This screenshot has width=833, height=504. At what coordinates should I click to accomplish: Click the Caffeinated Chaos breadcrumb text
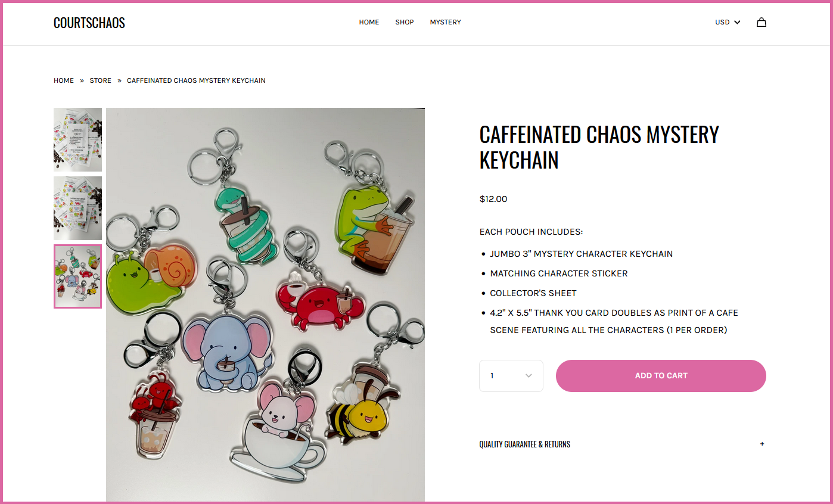[x=196, y=80]
